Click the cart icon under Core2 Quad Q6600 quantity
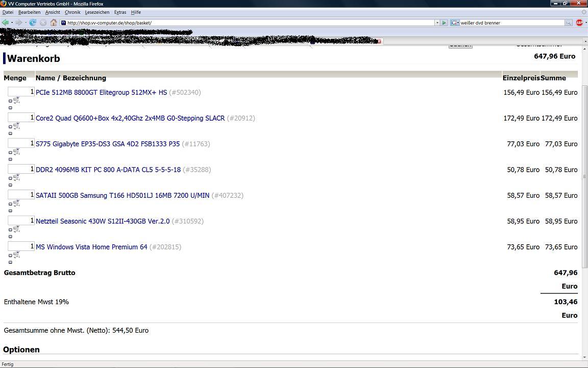The width and height of the screenshot is (588, 368). (x=16, y=126)
